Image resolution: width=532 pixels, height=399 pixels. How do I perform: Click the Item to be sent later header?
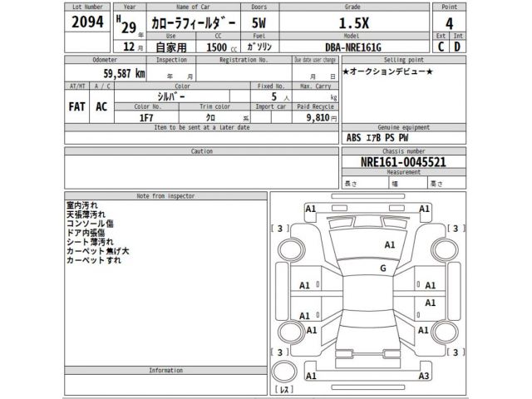coord(202,127)
